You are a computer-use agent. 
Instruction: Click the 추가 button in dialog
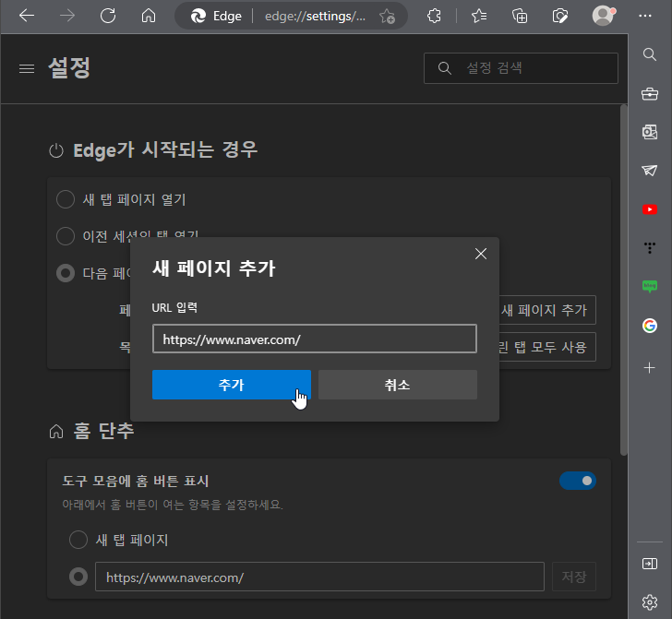(x=232, y=385)
